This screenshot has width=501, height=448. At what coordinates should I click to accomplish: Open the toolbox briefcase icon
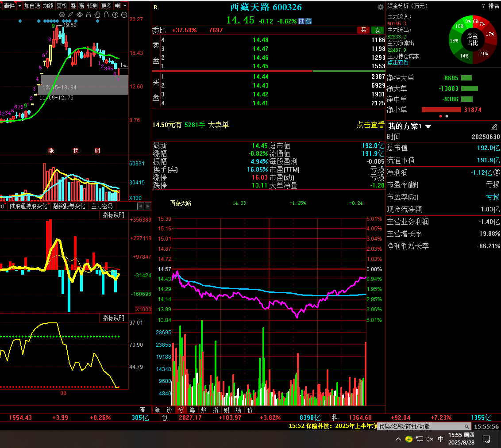(89, 15)
